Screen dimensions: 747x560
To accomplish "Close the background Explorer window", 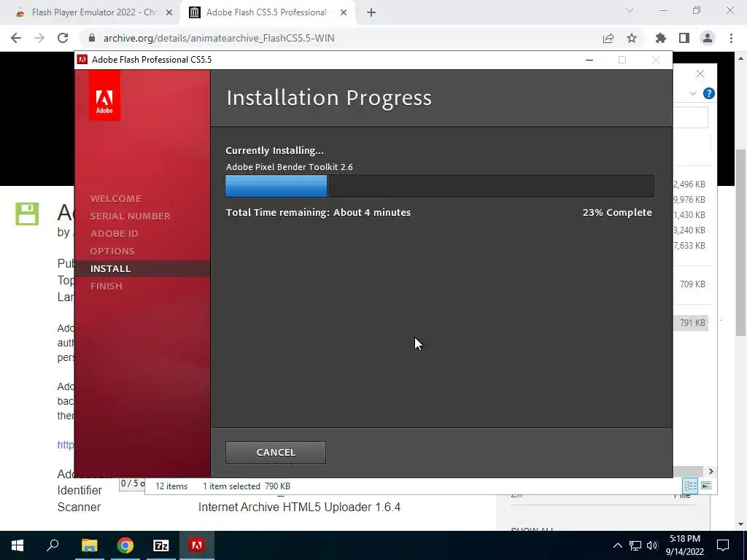I will coord(700,74).
